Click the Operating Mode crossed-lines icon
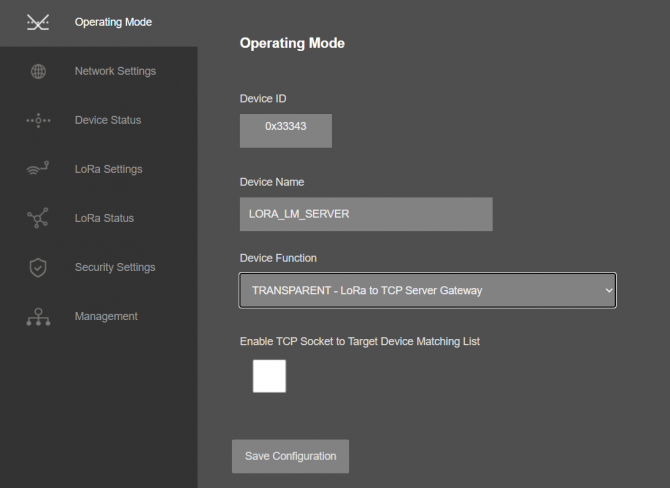This screenshot has height=488, width=670. coord(38,22)
